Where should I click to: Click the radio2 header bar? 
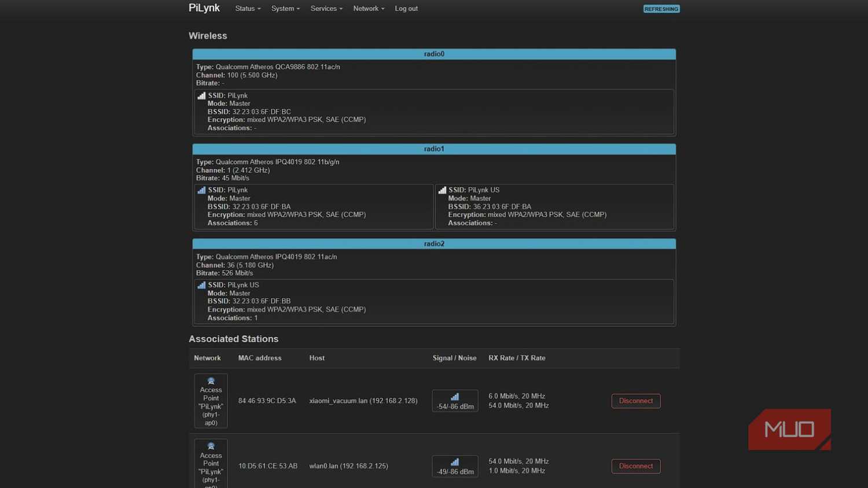(434, 243)
